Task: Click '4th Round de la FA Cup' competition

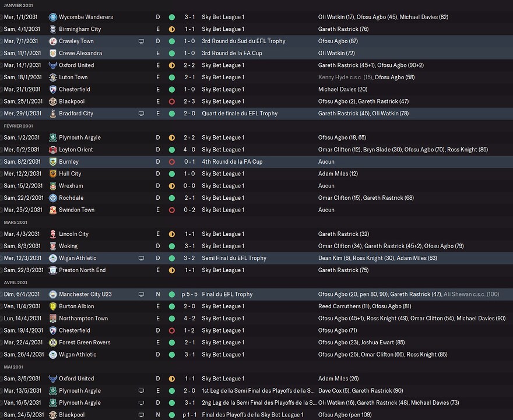Action: tap(232, 162)
